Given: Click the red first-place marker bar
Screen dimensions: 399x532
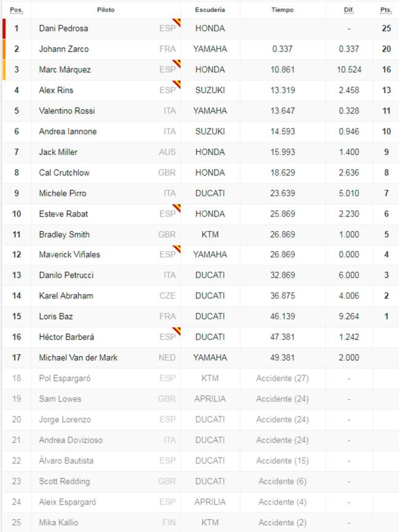Looking at the screenshot, I should click(4, 28).
